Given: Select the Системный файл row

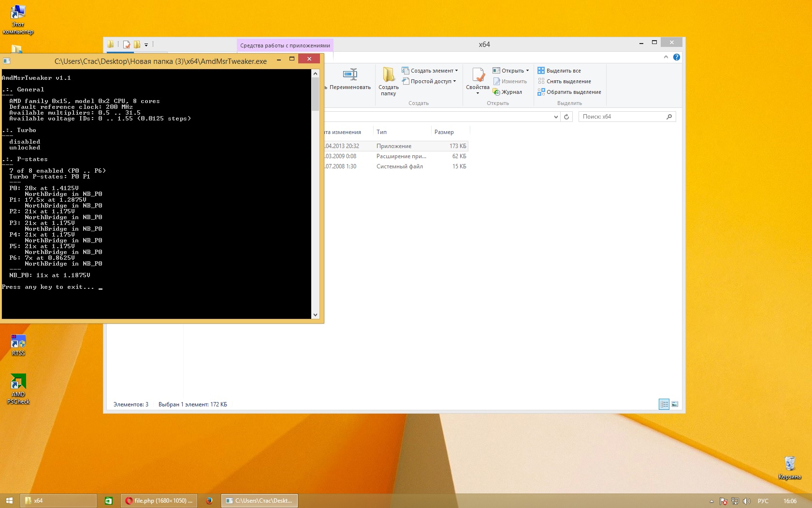Looking at the screenshot, I should [x=396, y=166].
